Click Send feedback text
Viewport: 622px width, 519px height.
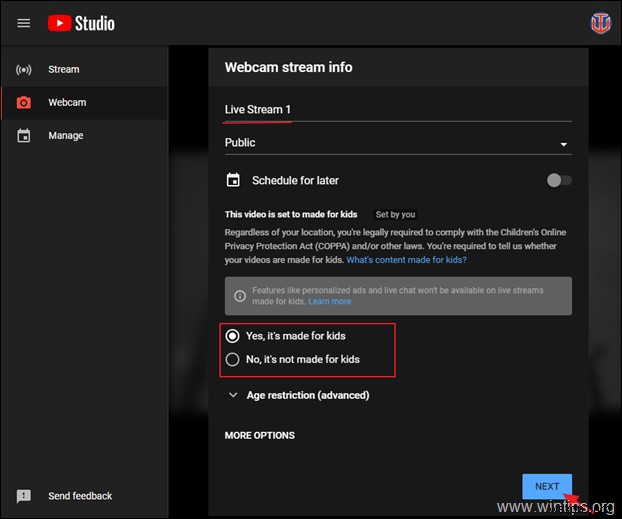(80, 496)
